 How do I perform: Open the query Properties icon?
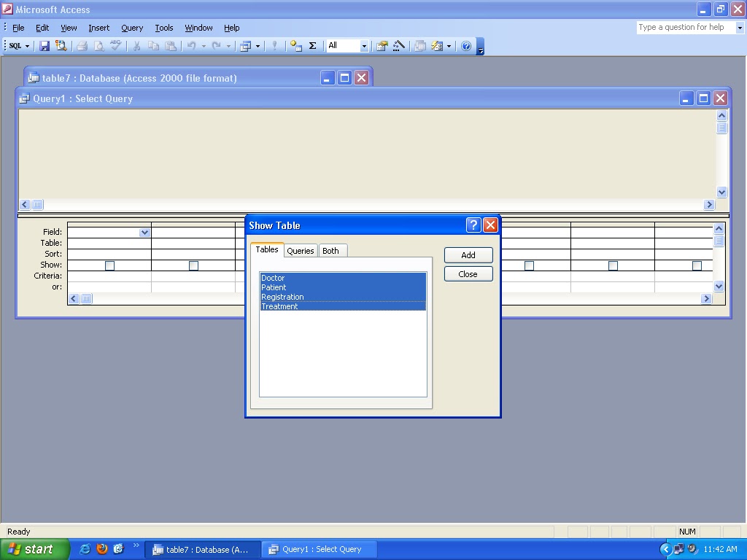[x=382, y=46]
